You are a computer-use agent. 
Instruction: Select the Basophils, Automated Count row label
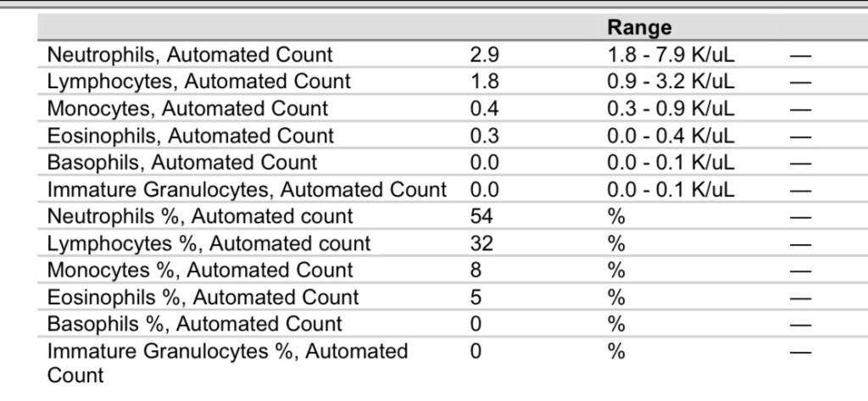pos(182,162)
